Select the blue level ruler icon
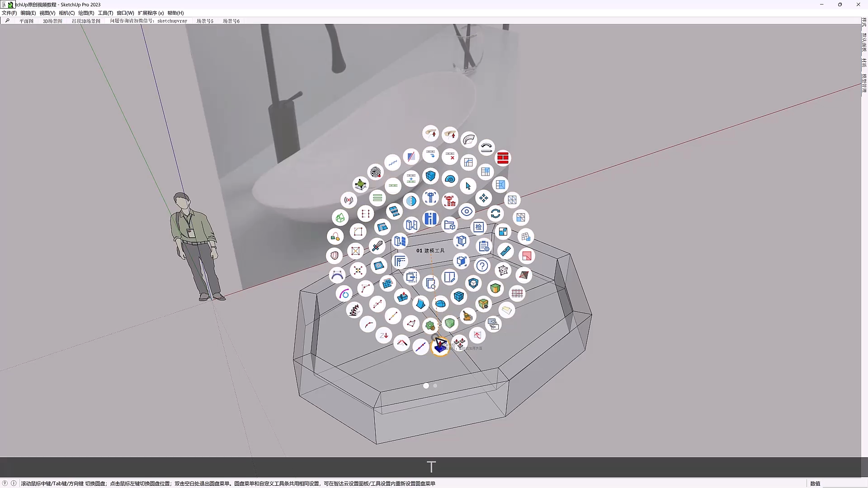This screenshot has width=868, height=488. pos(505,251)
